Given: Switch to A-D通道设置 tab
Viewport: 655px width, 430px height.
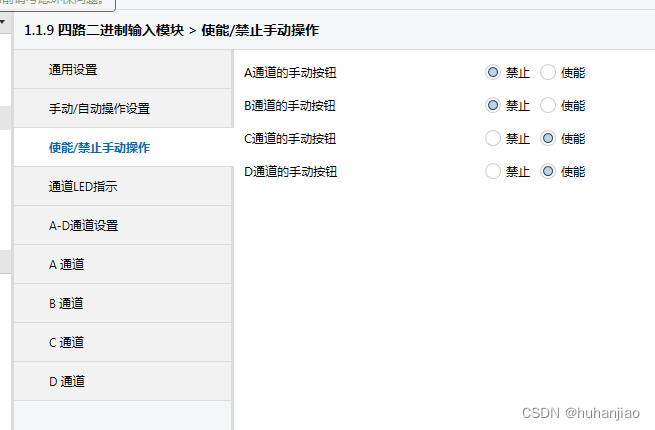Looking at the screenshot, I should point(83,225).
